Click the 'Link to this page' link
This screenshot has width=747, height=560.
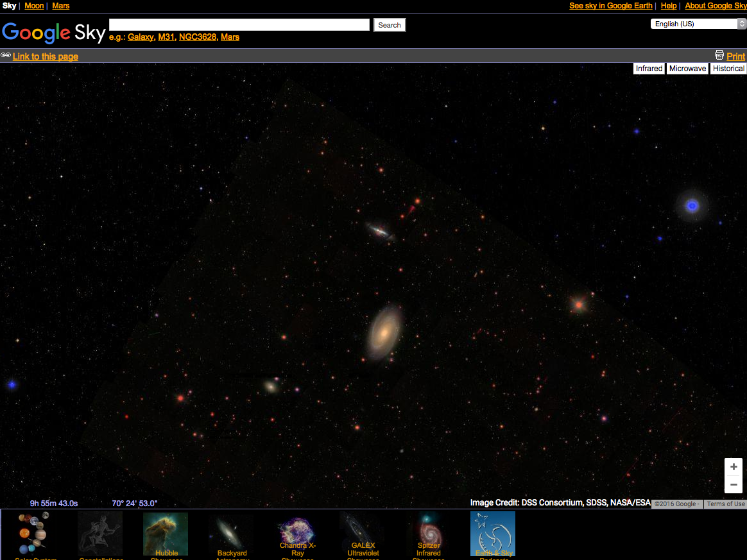point(46,56)
